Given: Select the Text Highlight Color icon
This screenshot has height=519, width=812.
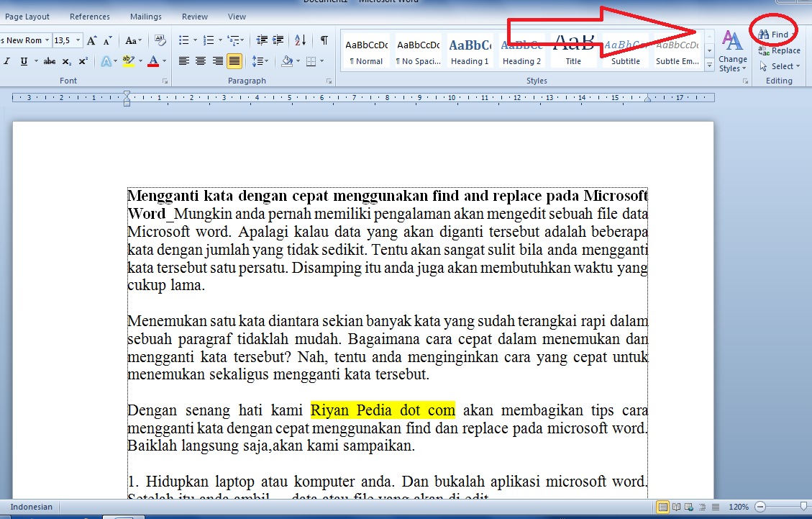Looking at the screenshot, I should tap(129, 60).
